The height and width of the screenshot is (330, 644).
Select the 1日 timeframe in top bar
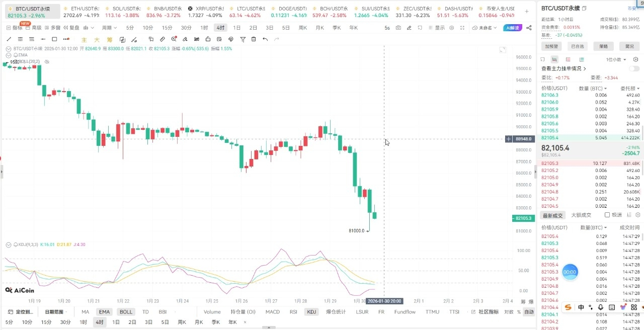pos(236,28)
